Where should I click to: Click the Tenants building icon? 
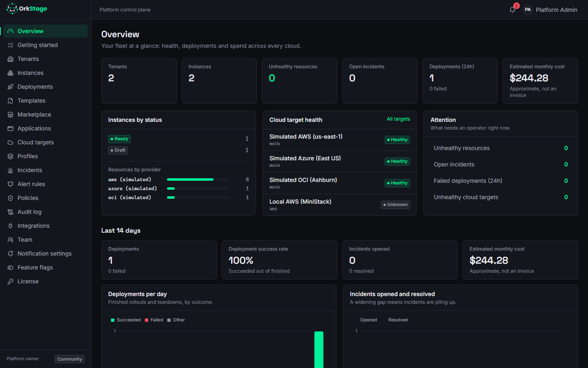(10, 59)
